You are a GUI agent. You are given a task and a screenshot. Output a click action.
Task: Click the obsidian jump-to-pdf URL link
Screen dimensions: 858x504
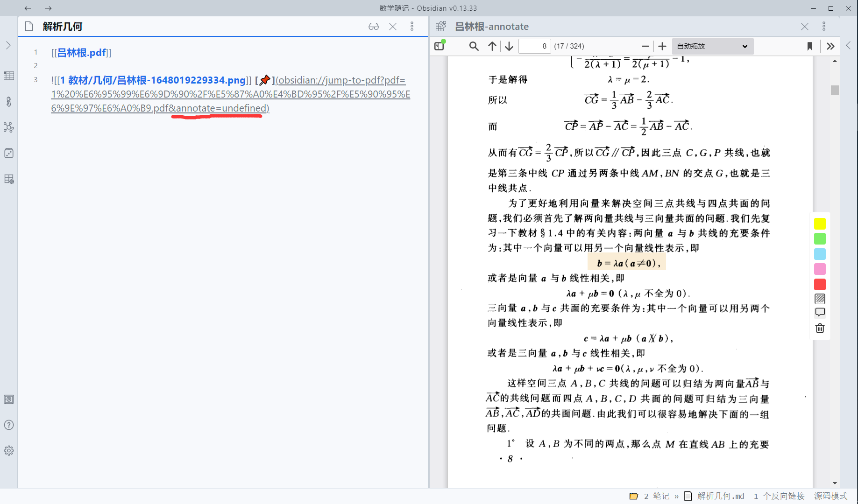tap(230, 94)
